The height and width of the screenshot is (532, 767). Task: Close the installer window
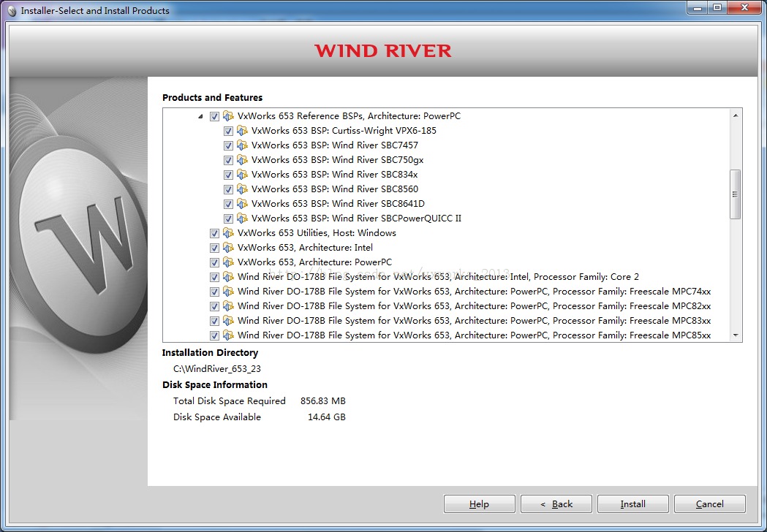click(745, 8)
